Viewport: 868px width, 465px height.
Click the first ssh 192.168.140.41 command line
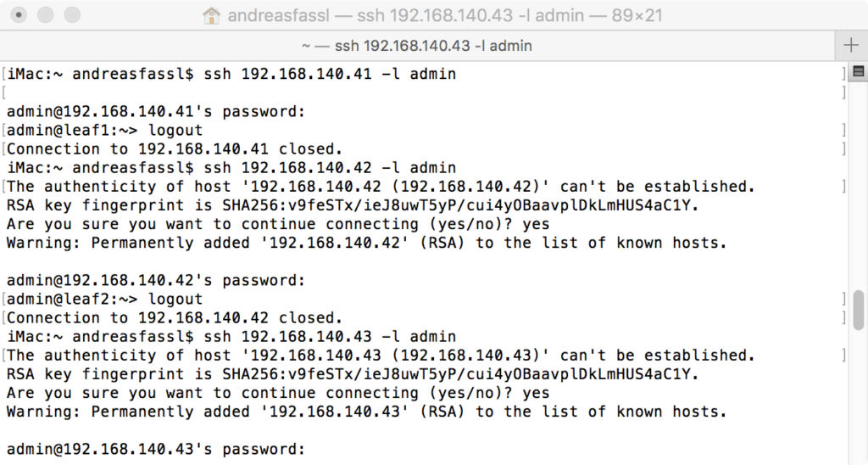click(x=231, y=74)
